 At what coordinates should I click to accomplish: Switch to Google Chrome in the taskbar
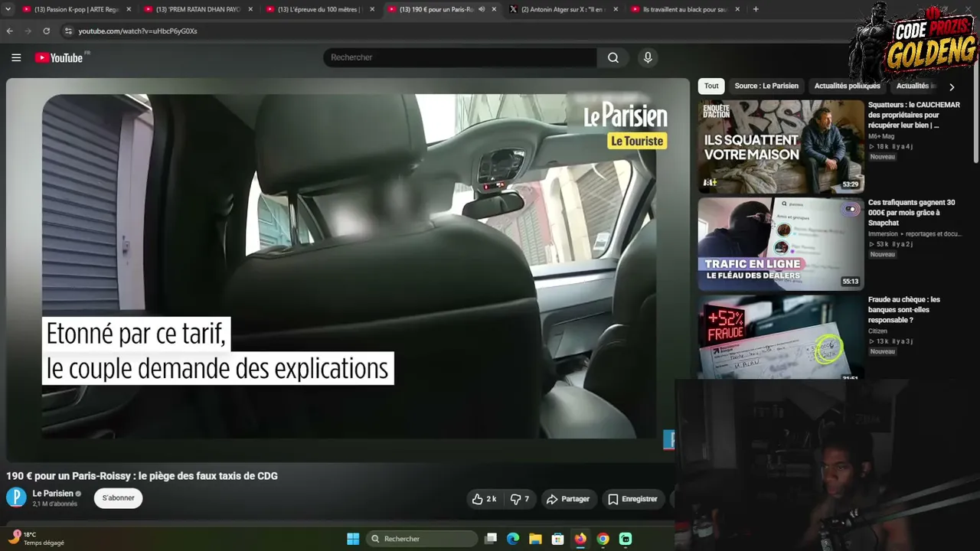tap(603, 539)
